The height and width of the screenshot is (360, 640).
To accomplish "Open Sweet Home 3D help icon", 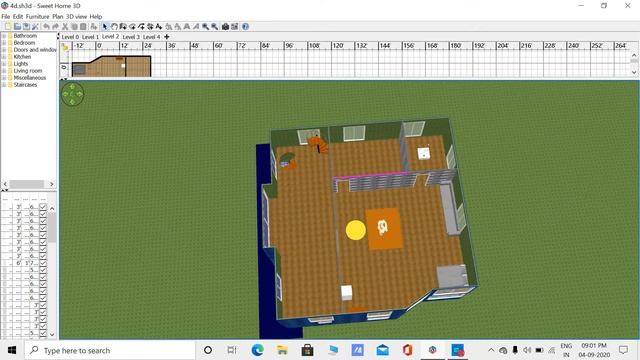I will [x=245, y=27].
